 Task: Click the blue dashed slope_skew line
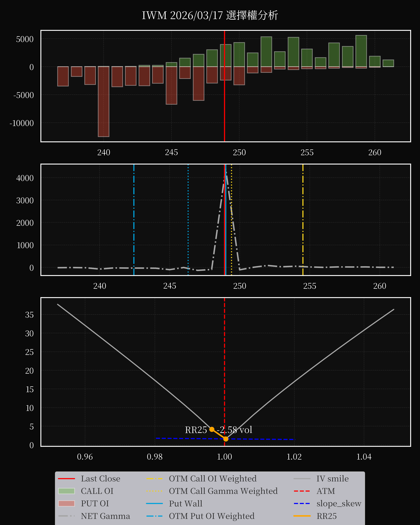click(x=225, y=439)
